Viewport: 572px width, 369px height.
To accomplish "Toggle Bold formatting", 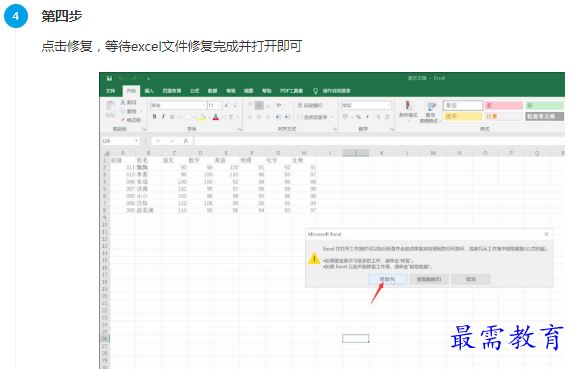I will point(155,117).
